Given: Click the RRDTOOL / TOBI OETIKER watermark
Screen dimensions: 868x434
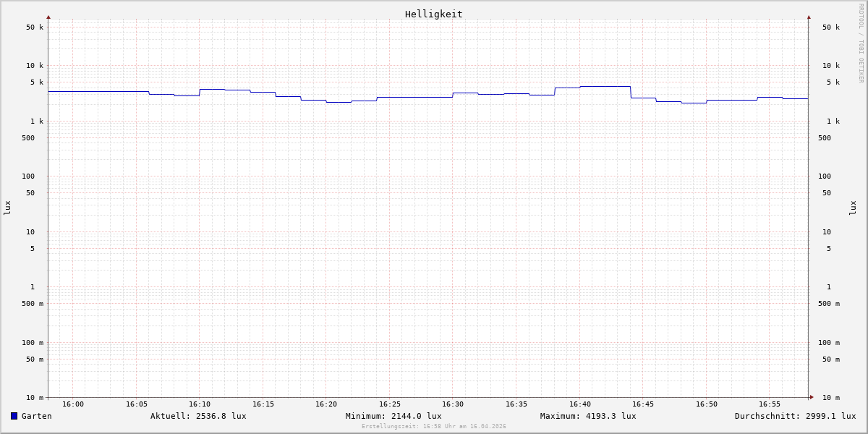Looking at the screenshot, I should point(861,43).
